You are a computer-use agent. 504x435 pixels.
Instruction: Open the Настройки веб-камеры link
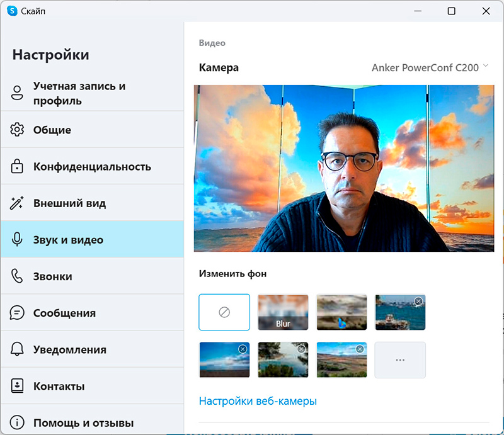(258, 401)
